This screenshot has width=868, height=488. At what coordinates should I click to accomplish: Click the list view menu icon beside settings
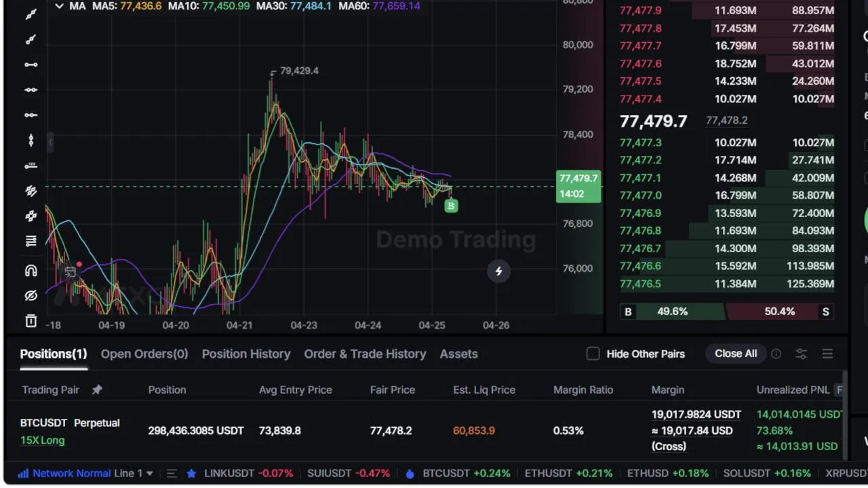coord(827,354)
